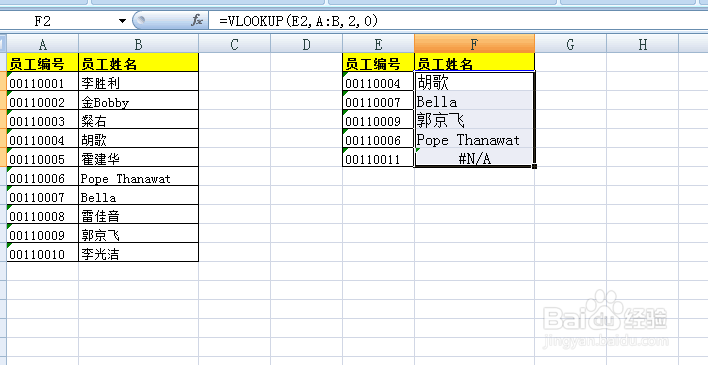Select column E cell 00110006

[x=378, y=138]
